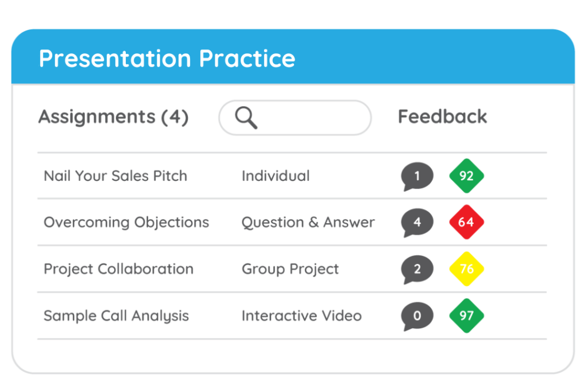Screen dimensions: 588x392
Task: Open the Project Collaboration assignment
Action: click(x=118, y=269)
